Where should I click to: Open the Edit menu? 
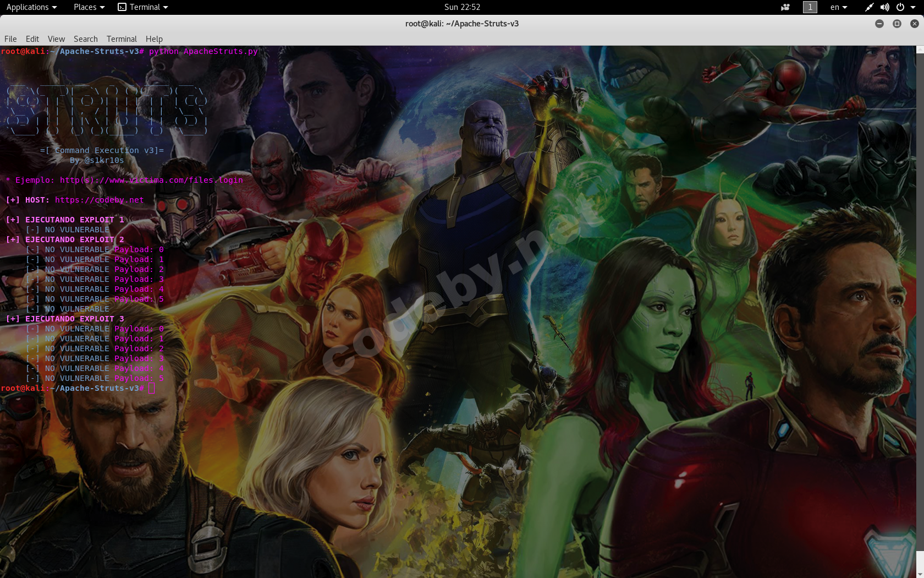[32, 39]
